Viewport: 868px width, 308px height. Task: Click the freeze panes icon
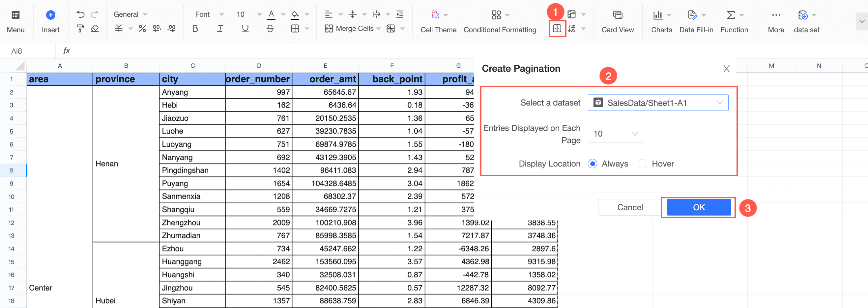[571, 14]
